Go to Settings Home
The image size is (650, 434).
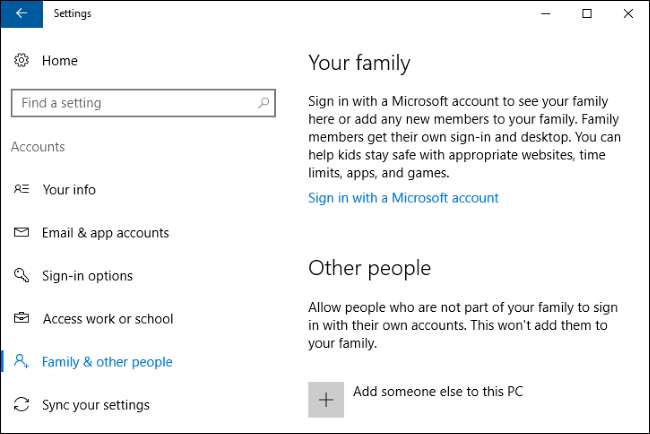[58, 61]
